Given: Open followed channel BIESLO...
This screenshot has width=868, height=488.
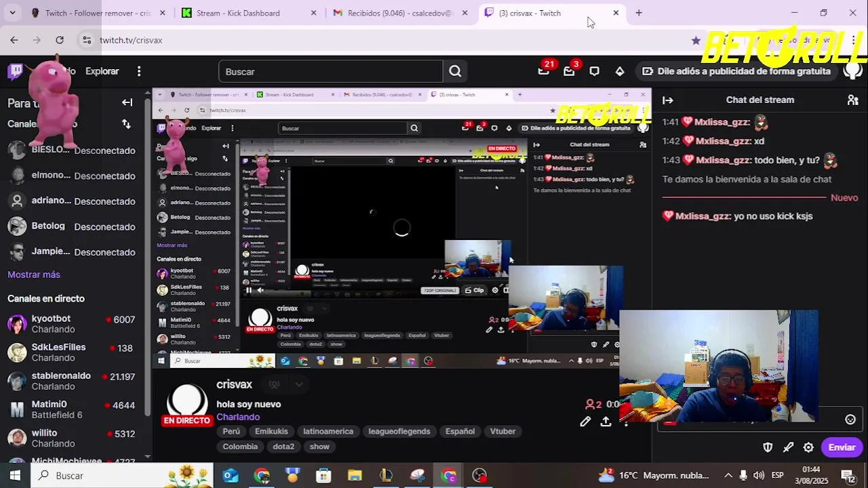Looking at the screenshot, I should [x=71, y=150].
